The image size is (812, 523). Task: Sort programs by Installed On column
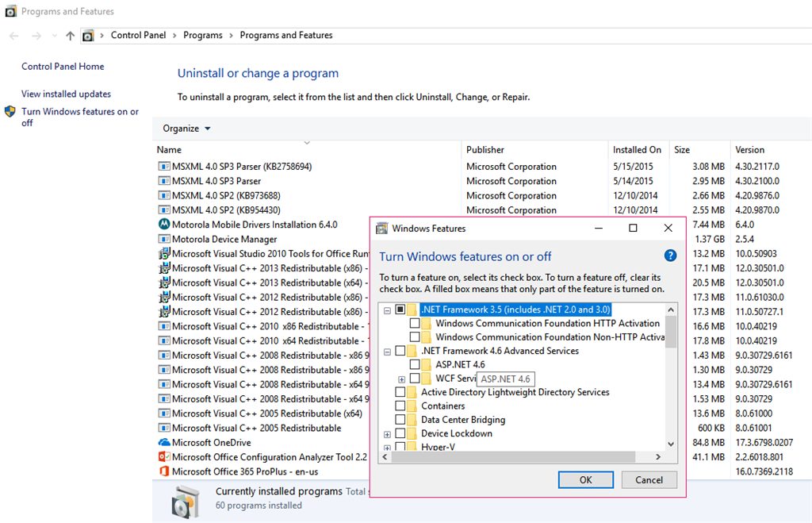tap(637, 150)
